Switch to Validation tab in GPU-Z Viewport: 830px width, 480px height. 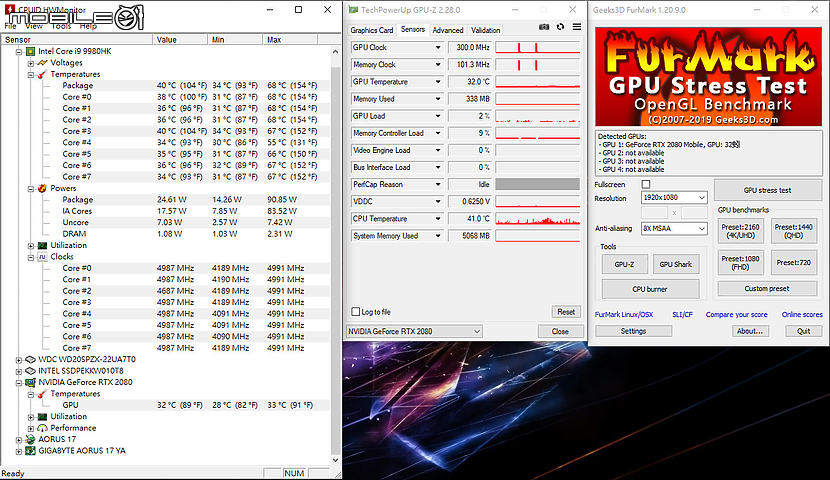[x=485, y=30]
